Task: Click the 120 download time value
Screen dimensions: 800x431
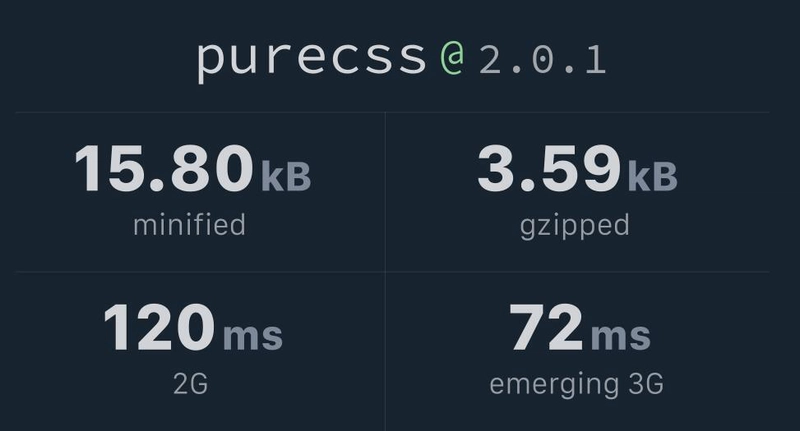Action: (159, 327)
